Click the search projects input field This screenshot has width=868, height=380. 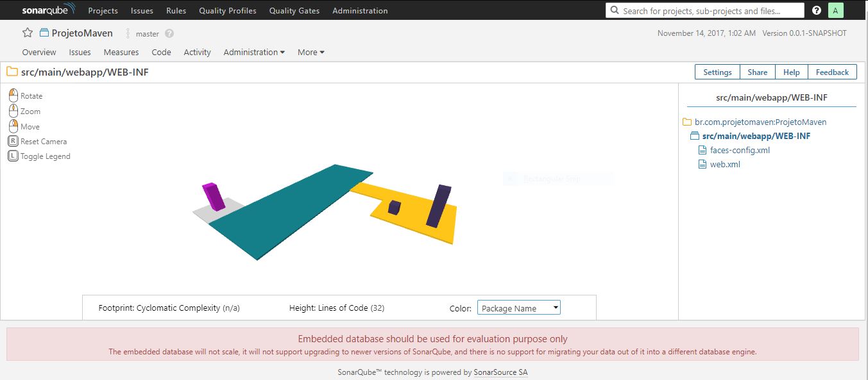(704, 10)
